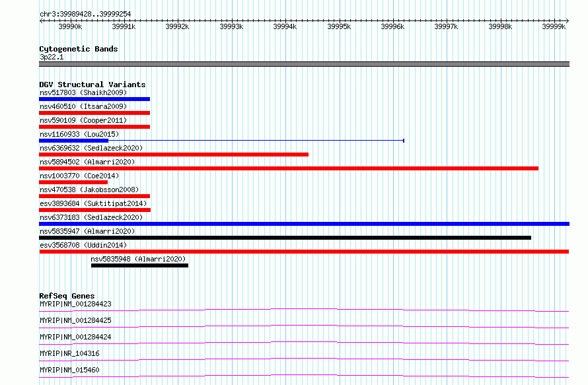Viewport: 588px width, 385px height.
Task: Click the nsv6373183 (Sedlazeck2020) label
Action: tap(91, 217)
